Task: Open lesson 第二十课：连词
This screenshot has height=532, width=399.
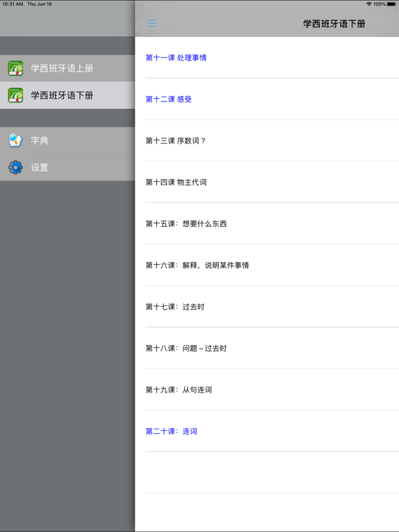Action: (267, 431)
